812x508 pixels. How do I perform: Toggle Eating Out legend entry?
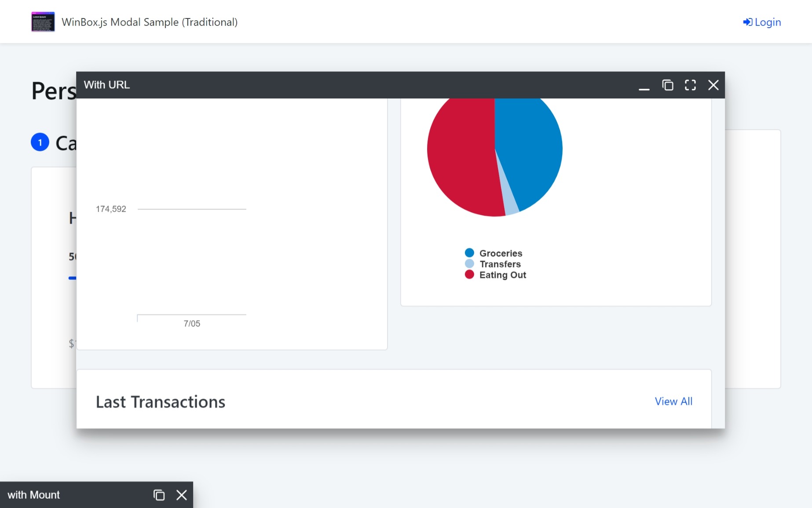point(495,275)
